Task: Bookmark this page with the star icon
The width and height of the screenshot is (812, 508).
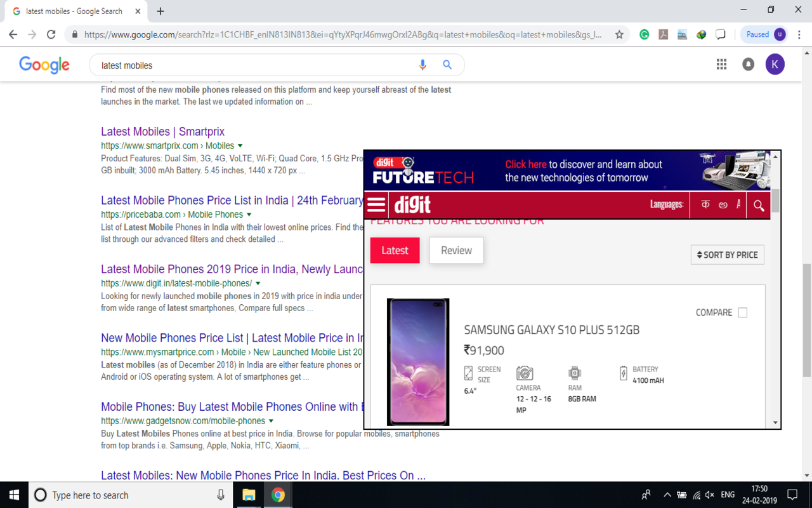Action: click(619, 35)
